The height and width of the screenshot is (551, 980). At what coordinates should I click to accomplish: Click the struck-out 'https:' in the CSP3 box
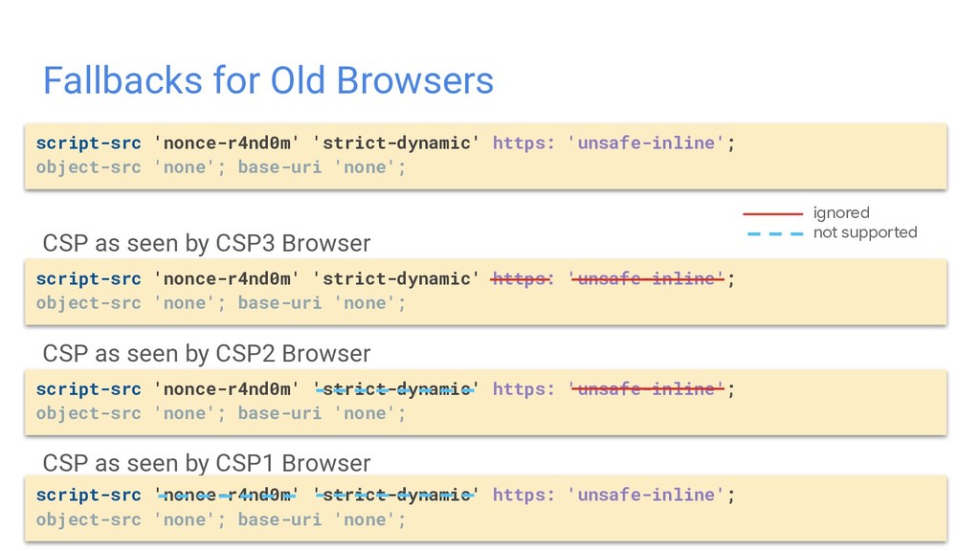coord(523,278)
